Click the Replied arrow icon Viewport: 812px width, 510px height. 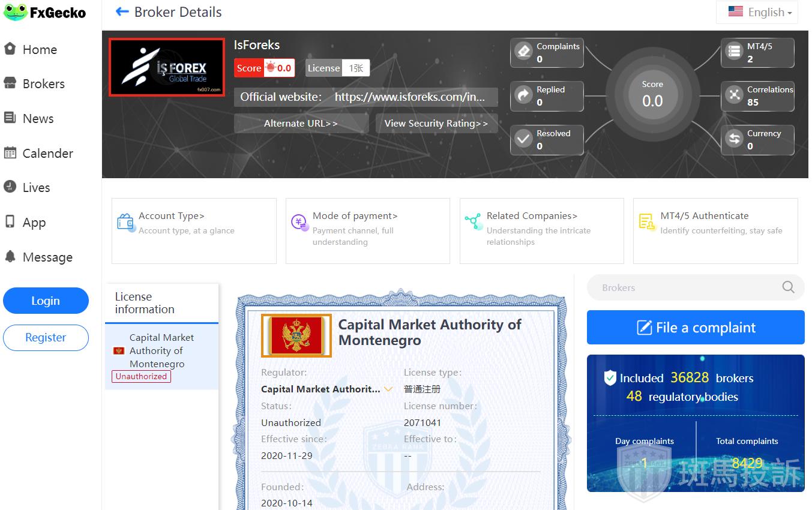click(x=524, y=95)
